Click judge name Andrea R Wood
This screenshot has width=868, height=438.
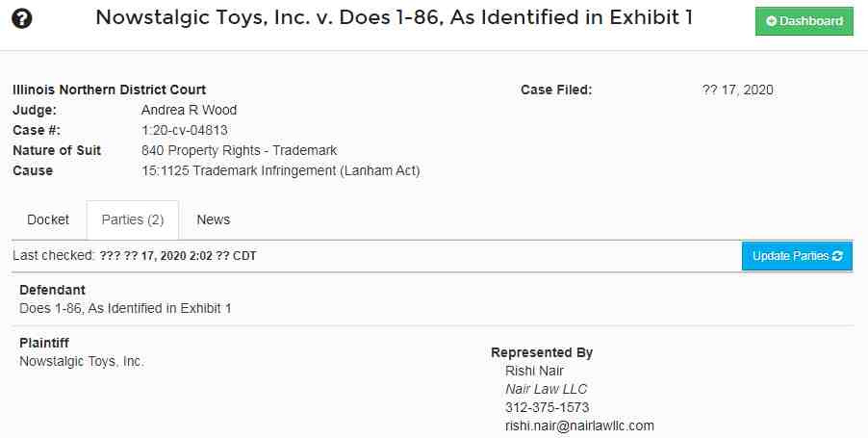(x=189, y=110)
